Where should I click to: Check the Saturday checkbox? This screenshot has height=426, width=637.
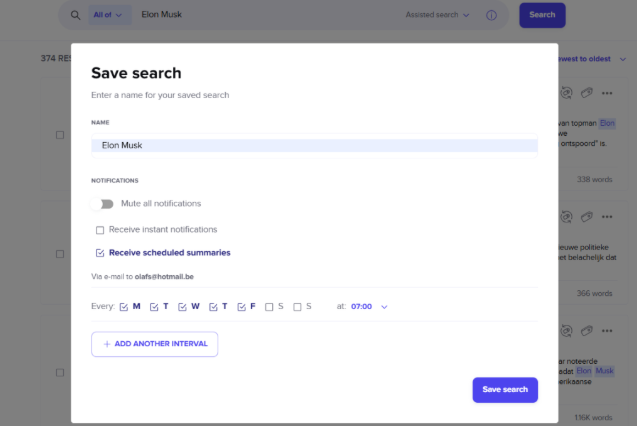click(x=270, y=307)
